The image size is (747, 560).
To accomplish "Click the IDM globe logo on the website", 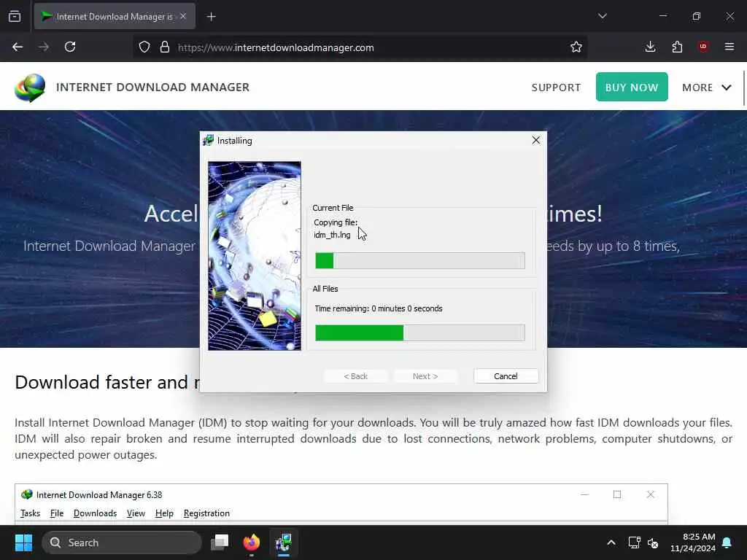I will pos(30,87).
